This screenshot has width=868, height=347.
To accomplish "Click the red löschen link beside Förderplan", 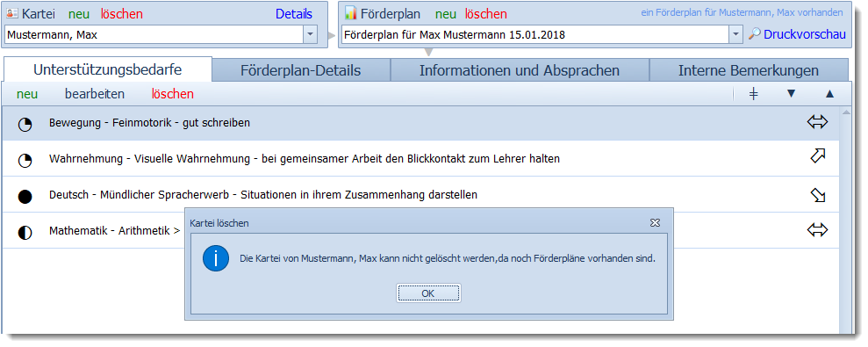I will 486,14.
